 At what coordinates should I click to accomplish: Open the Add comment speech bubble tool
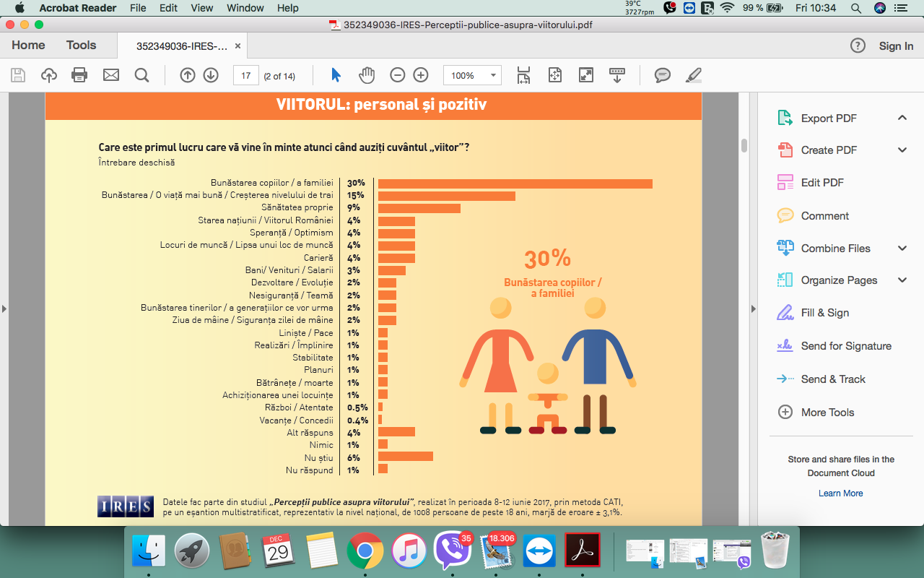[x=662, y=75]
